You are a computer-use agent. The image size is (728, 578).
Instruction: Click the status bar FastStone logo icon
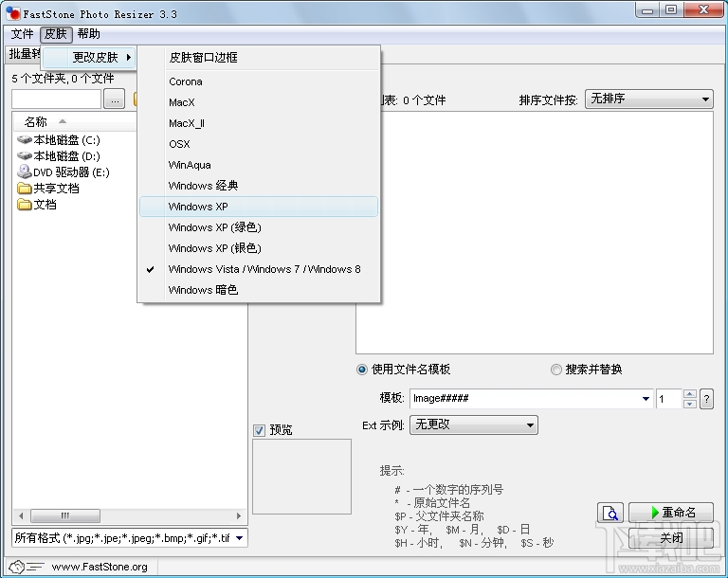tap(26, 567)
